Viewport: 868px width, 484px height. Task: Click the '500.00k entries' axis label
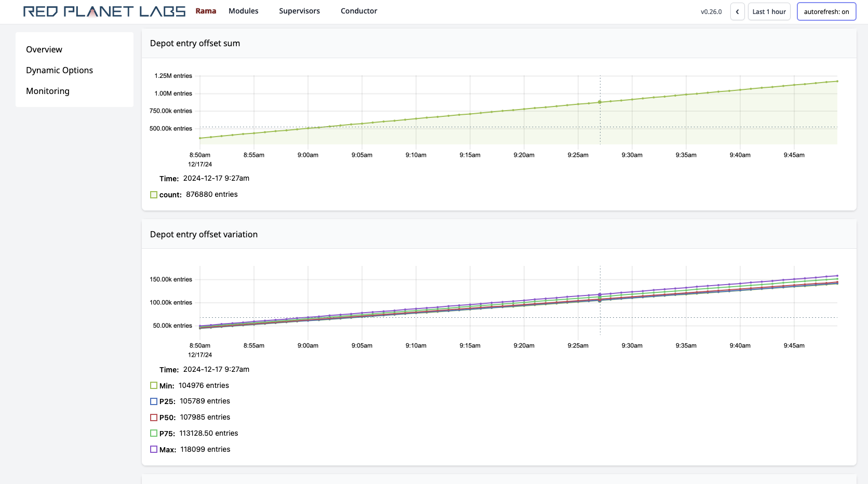pos(171,128)
